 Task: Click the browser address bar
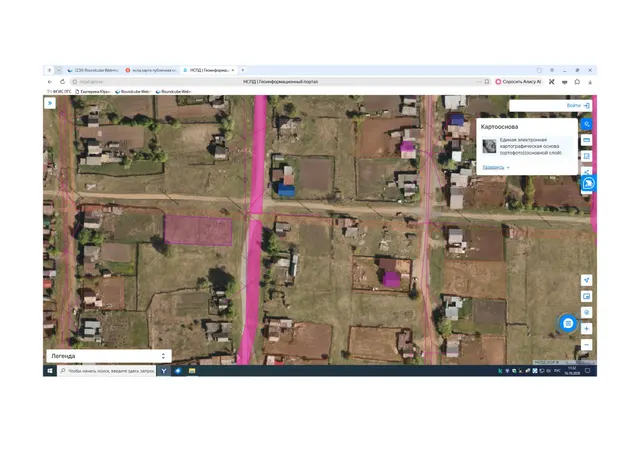tap(280, 82)
